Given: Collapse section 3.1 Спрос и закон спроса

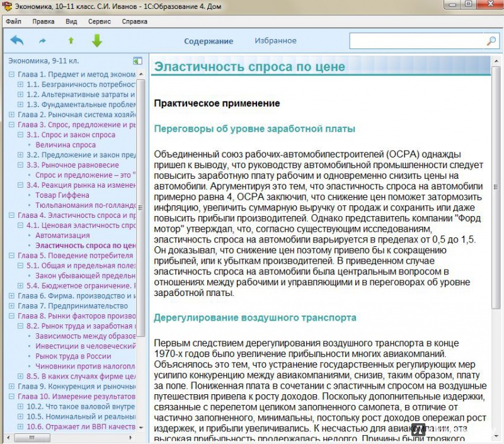Looking at the screenshot, I should click(20, 135).
